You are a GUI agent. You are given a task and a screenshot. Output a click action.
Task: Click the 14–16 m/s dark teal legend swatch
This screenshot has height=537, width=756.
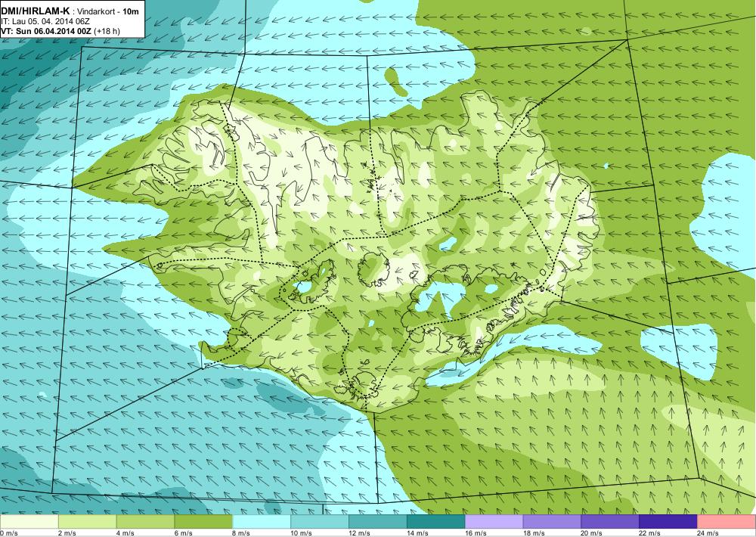click(x=436, y=522)
